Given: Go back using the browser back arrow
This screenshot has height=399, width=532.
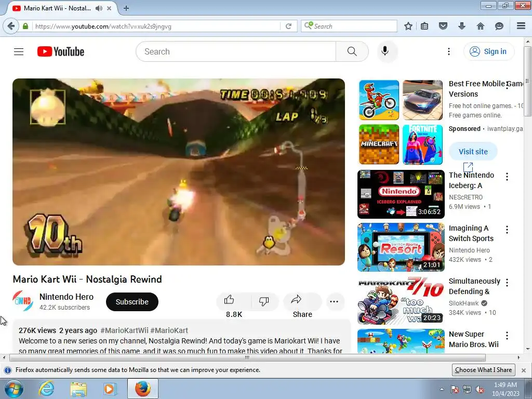Looking at the screenshot, I should click(11, 26).
